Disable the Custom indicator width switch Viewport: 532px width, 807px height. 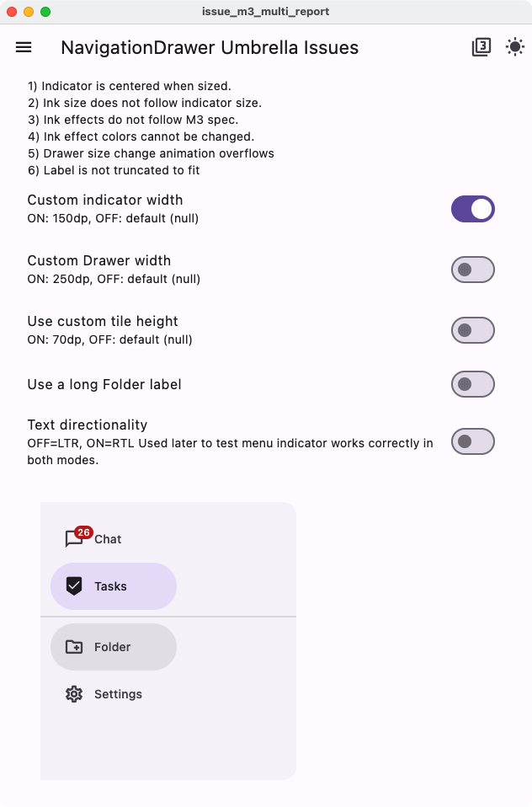coord(472,208)
